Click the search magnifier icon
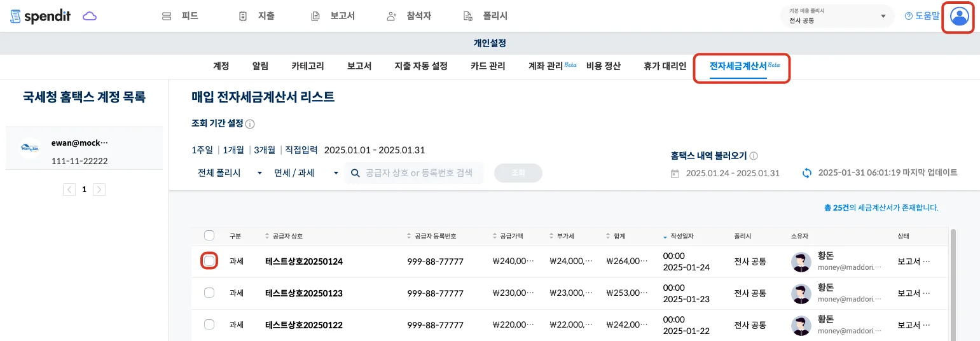 (x=354, y=173)
